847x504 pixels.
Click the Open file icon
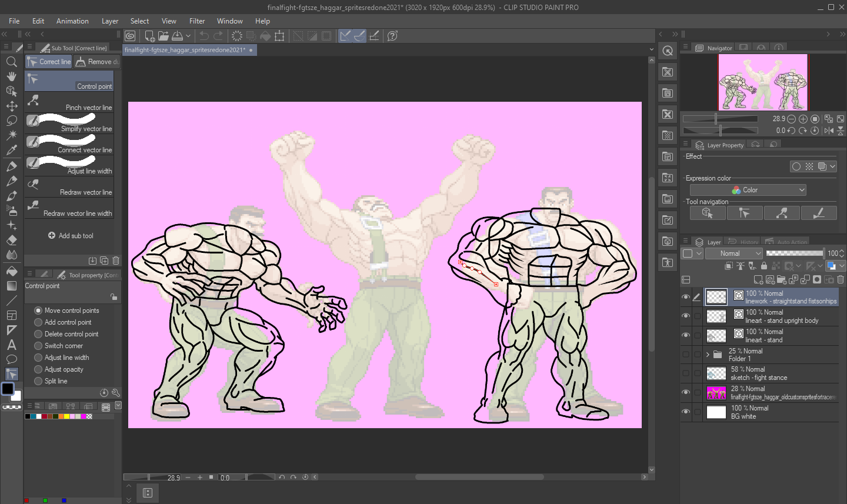click(x=163, y=36)
